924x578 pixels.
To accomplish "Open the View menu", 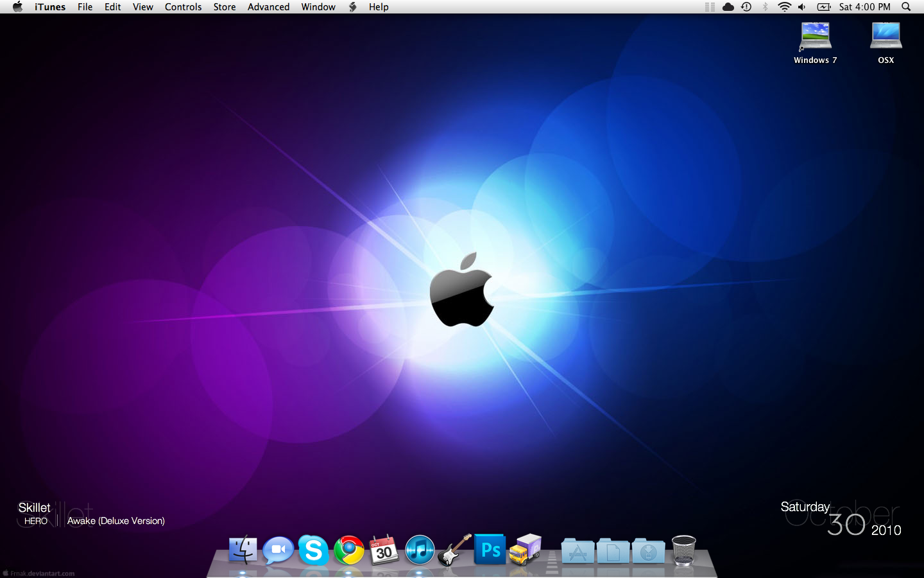I will click(x=143, y=6).
